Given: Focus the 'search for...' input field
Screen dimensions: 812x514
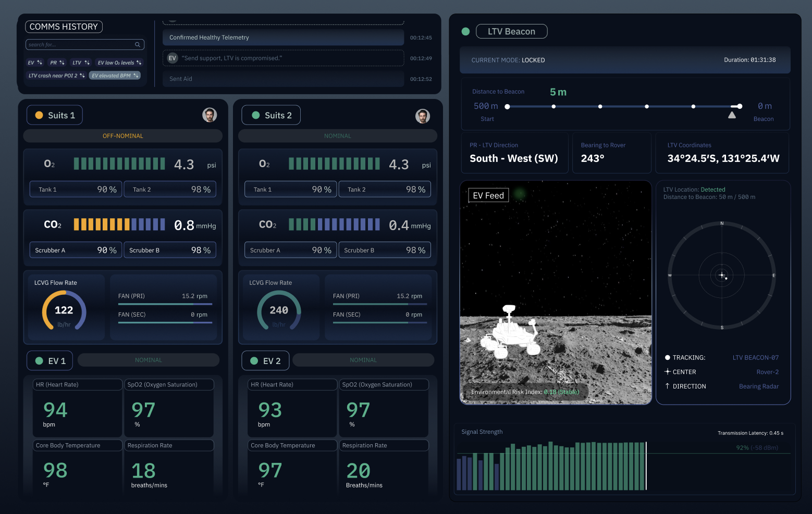Looking at the screenshot, I should click(85, 45).
